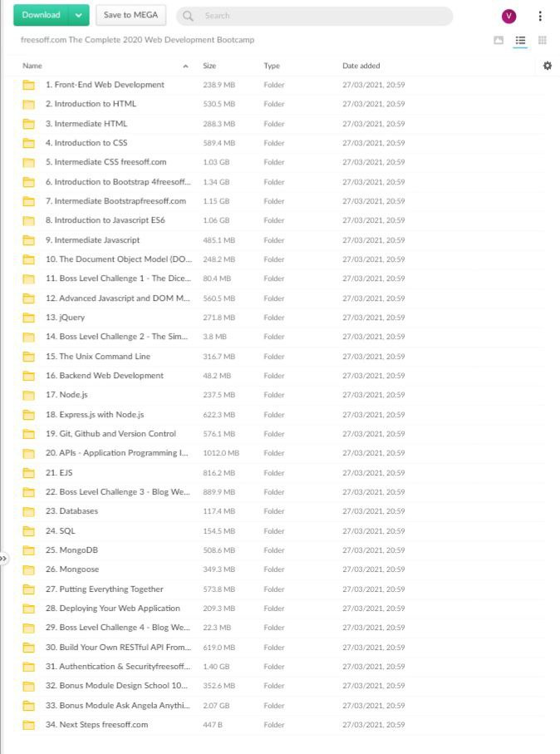This screenshot has width=560, height=754.
Task: Select folder icon for 8. Introduction to Javascript ES6
Action: tap(29, 220)
